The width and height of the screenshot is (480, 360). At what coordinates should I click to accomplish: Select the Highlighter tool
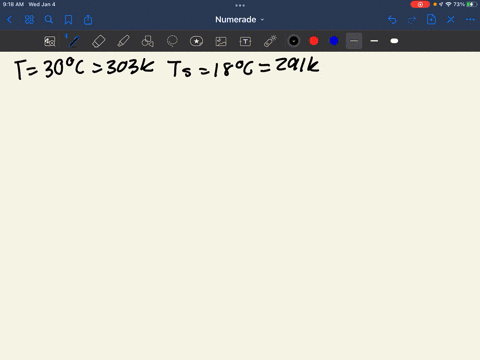tap(123, 41)
